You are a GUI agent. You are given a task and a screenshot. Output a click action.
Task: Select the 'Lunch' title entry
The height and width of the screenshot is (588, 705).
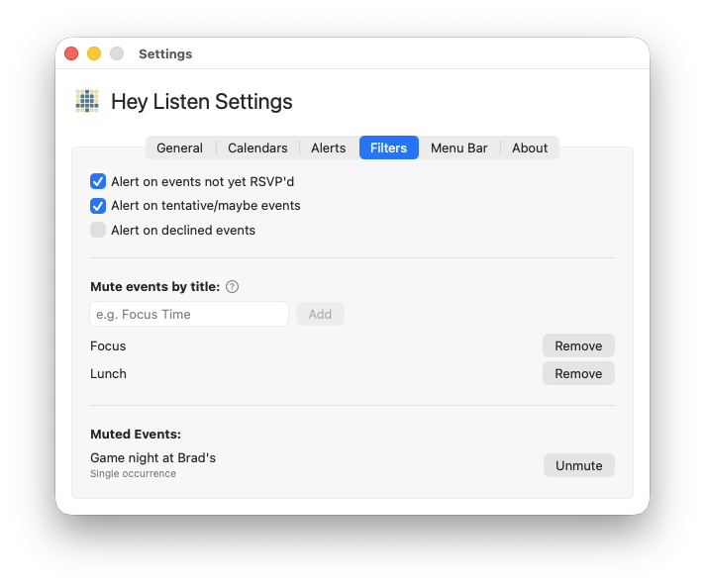[108, 374]
